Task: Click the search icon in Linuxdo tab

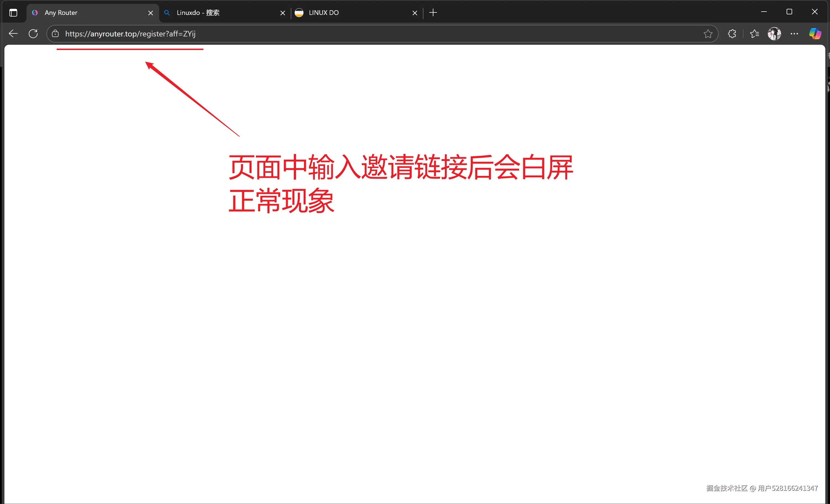Action: pos(166,12)
